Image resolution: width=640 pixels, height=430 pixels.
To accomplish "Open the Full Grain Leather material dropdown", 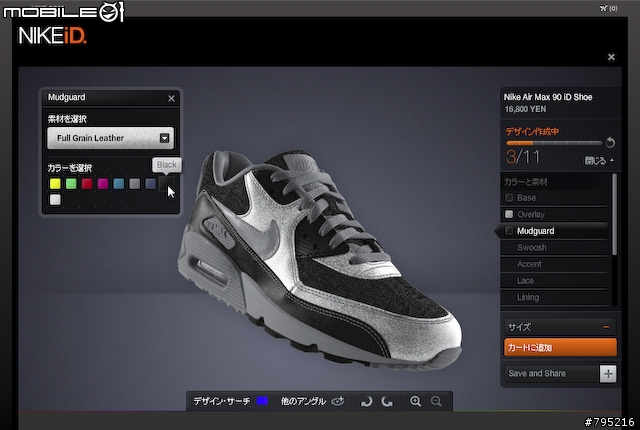I will (111, 138).
